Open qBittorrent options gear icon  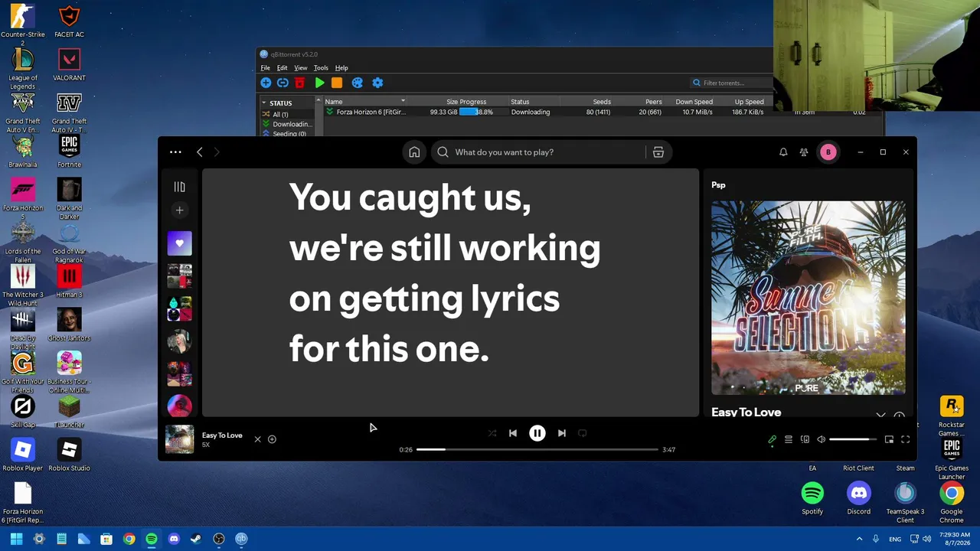click(377, 83)
